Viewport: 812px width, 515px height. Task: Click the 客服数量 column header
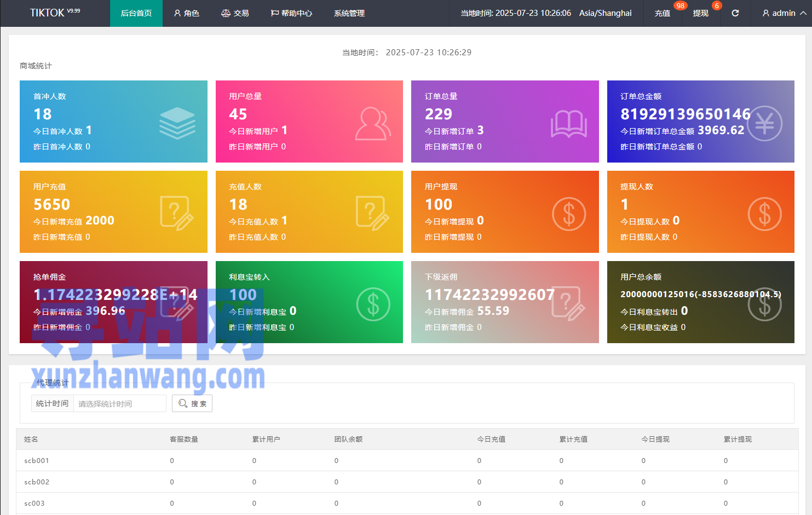pos(184,439)
